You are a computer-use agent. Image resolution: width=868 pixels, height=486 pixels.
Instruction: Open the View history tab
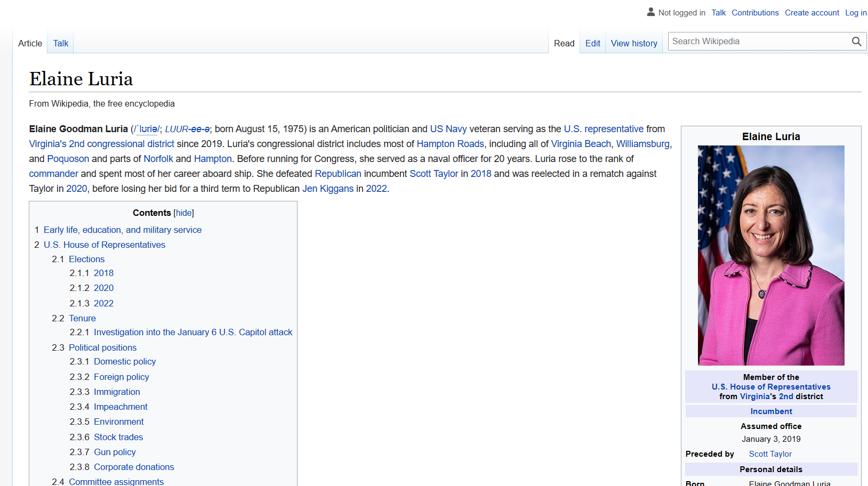pos(634,43)
